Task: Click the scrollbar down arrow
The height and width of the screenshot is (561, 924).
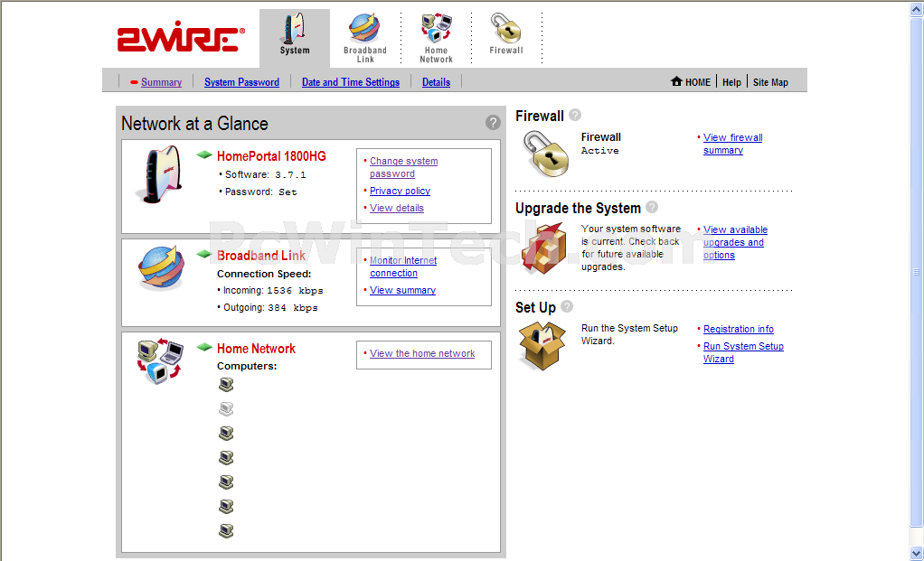Action: [x=917, y=554]
